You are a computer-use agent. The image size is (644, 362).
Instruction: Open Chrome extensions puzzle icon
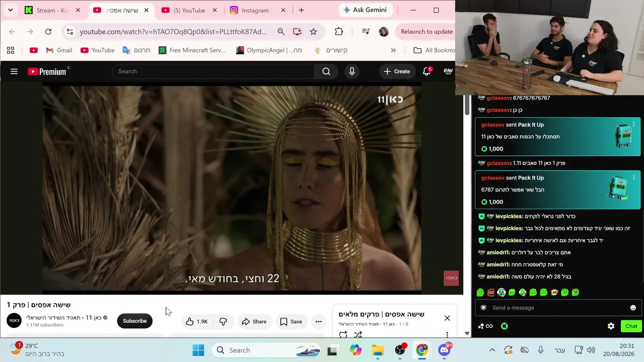coord(339,32)
